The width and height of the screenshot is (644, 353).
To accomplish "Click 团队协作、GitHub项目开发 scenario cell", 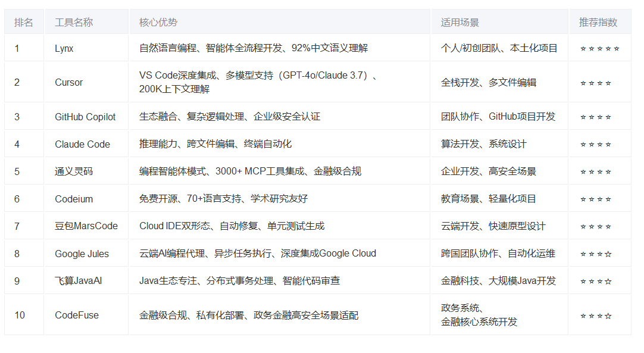I will pos(499,117).
